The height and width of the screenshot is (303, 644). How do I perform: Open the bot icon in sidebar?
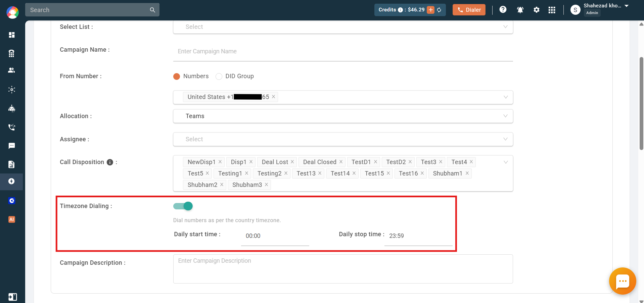tap(12, 108)
